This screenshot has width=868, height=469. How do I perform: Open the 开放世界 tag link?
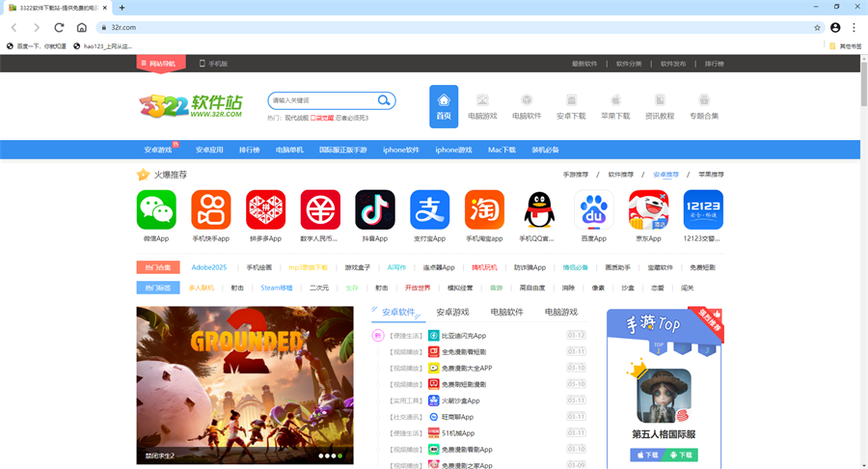[x=418, y=288]
